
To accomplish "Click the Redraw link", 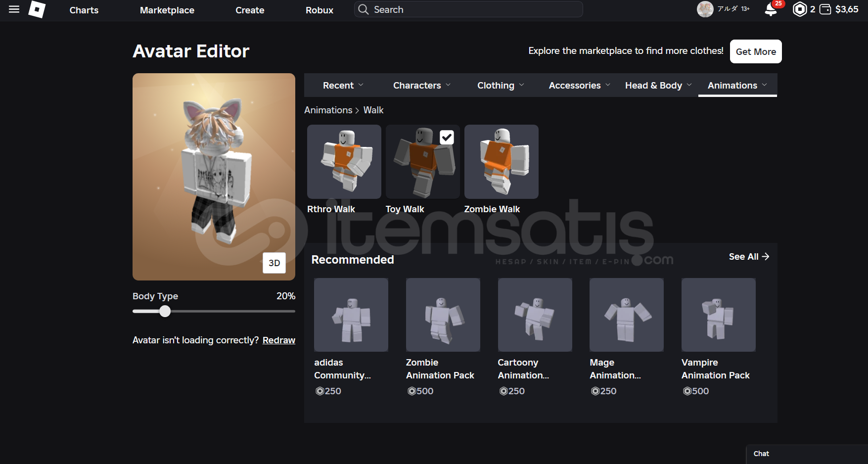I will pos(278,340).
